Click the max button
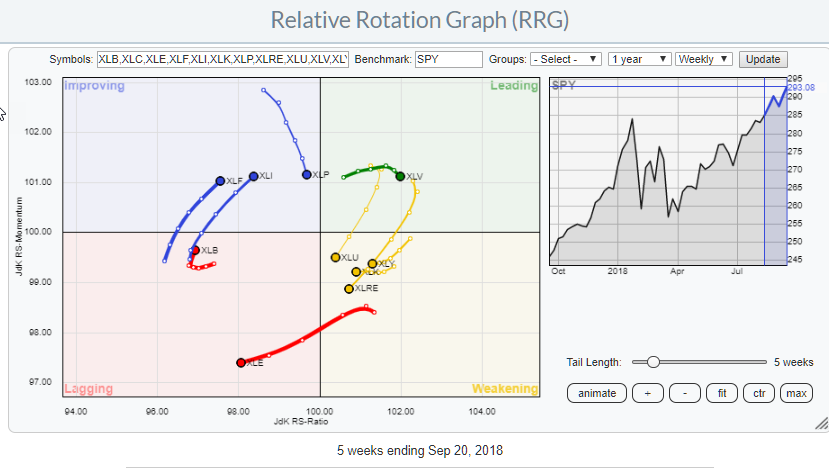This screenshot has width=829, height=468. pyautogui.click(x=796, y=393)
